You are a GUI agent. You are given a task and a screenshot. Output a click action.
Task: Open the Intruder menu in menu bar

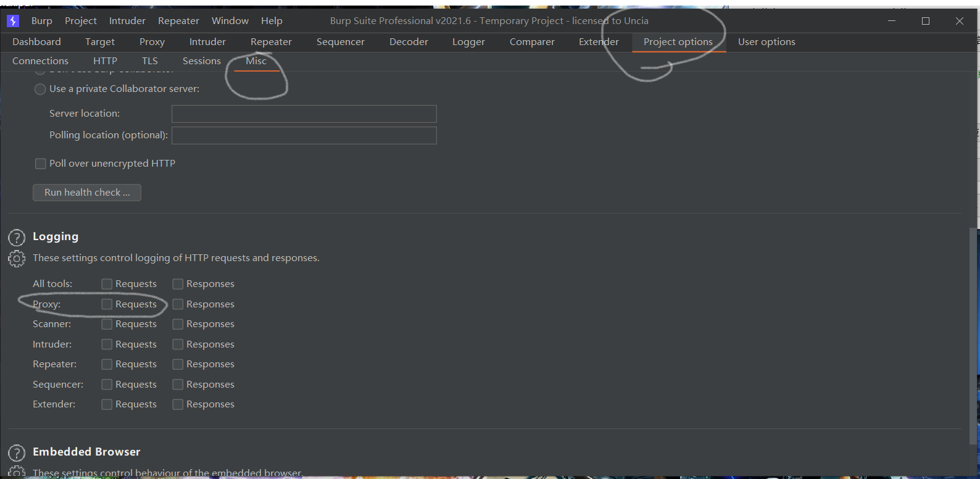click(127, 21)
